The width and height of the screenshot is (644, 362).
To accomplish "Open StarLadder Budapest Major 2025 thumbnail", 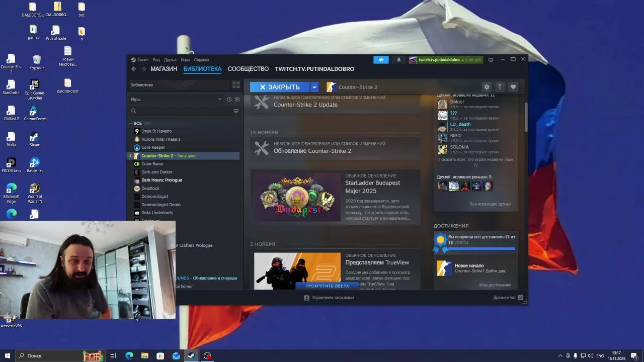I will click(297, 197).
